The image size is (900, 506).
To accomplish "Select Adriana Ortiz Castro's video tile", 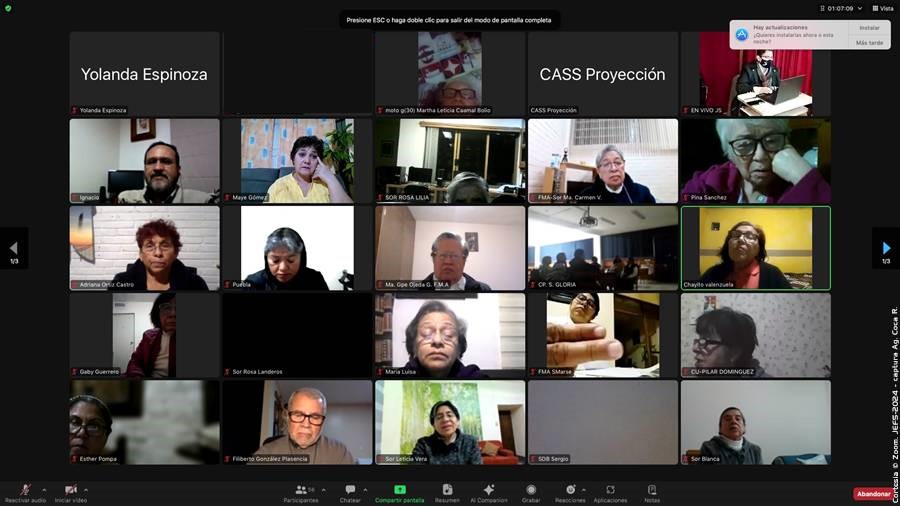I will pyautogui.click(x=144, y=248).
